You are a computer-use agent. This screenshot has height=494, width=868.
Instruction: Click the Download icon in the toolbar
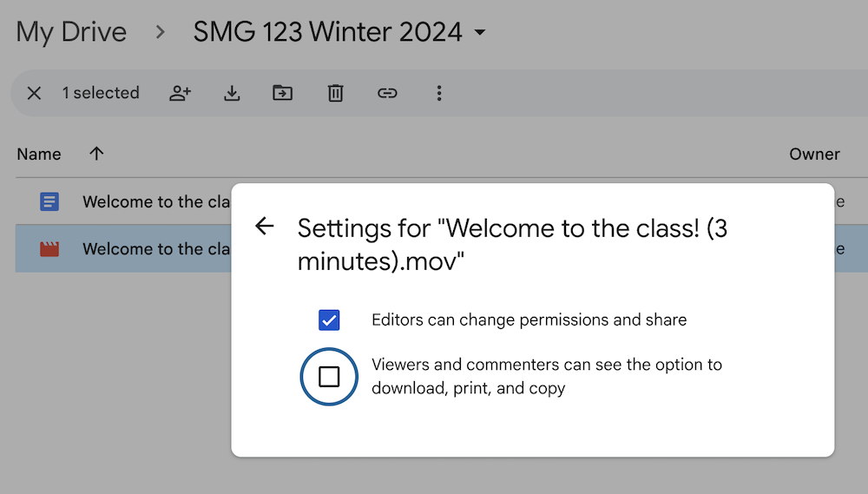(232, 93)
